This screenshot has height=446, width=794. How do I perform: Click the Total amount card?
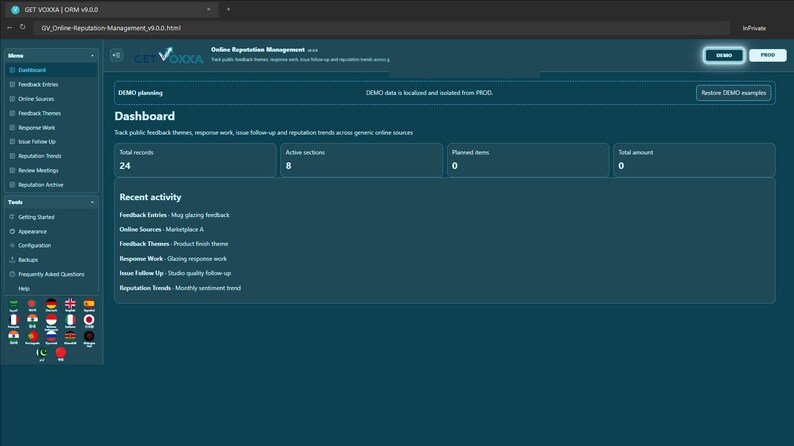pyautogui.click(x=694, y=160)
